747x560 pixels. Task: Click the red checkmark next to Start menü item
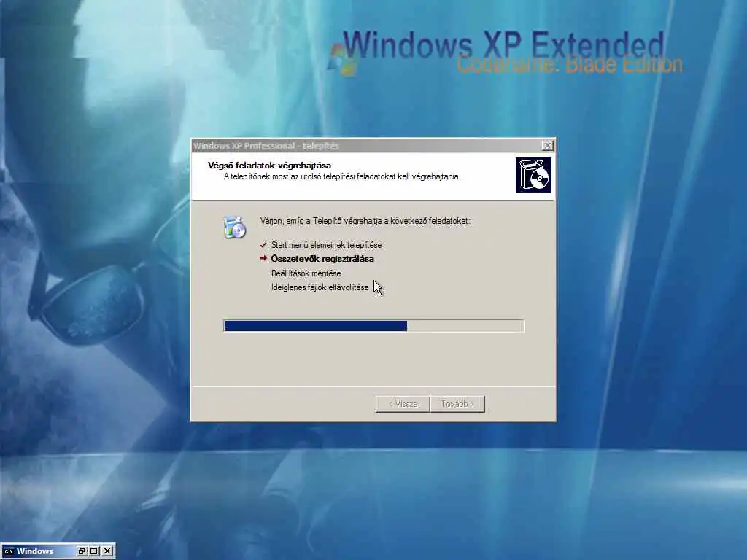pyautogui.click(x=263, y=245)
